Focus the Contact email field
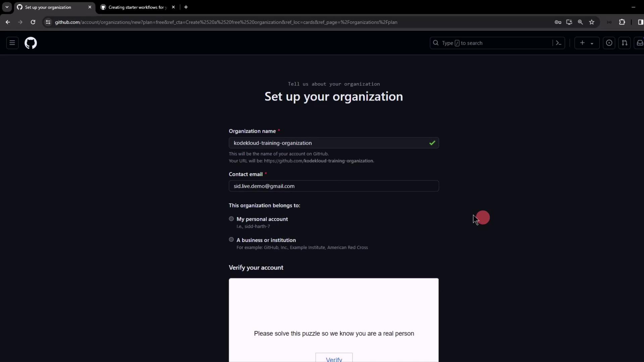Screen dimensions: 644x362 tap(333, 186)
